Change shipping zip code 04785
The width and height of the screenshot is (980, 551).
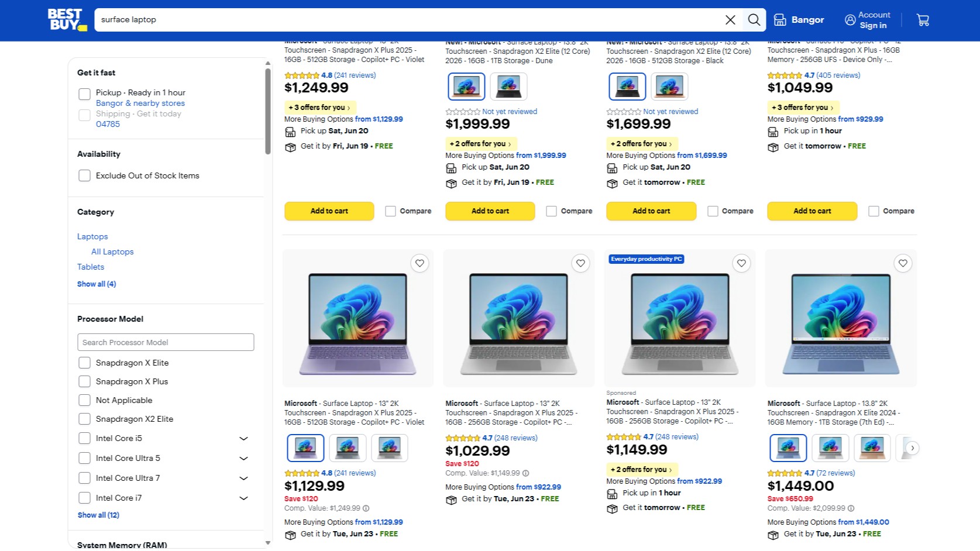pos(108,124)
